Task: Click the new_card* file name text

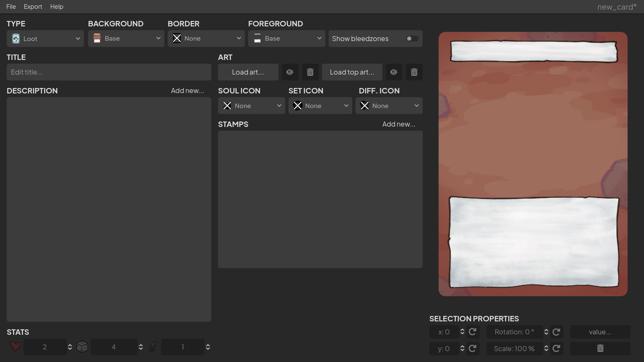Action: click(617, 7)
